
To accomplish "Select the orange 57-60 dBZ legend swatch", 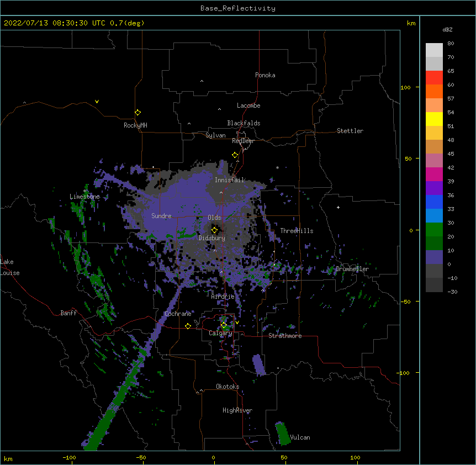I will [x=434, y=91].
